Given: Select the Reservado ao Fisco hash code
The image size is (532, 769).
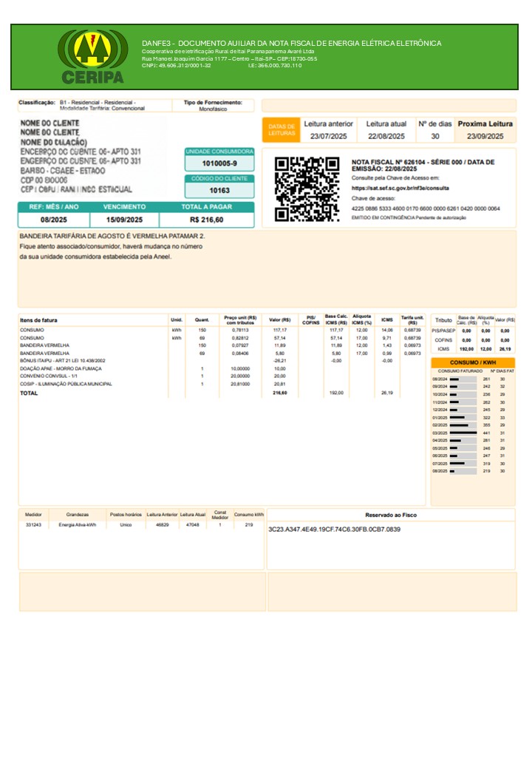Looking at the screenshot, I should pyautogui.click(x=334, y=529).
